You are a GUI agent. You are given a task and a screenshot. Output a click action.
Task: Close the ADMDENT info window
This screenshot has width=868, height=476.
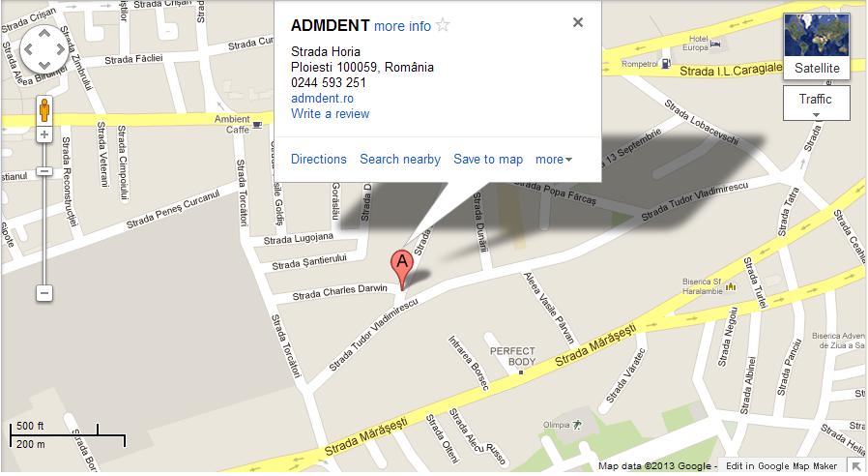click(577, 22)
